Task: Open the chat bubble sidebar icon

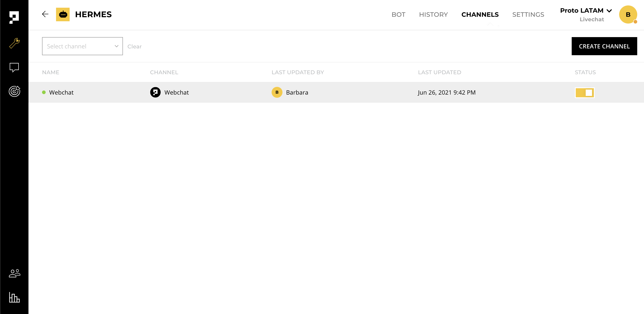Action: click(x=14, y=67)
